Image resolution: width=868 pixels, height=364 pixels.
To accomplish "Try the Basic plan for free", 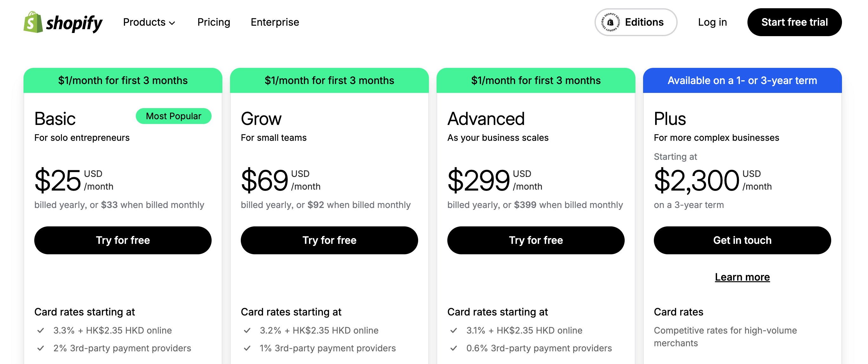I will (123, 240).
